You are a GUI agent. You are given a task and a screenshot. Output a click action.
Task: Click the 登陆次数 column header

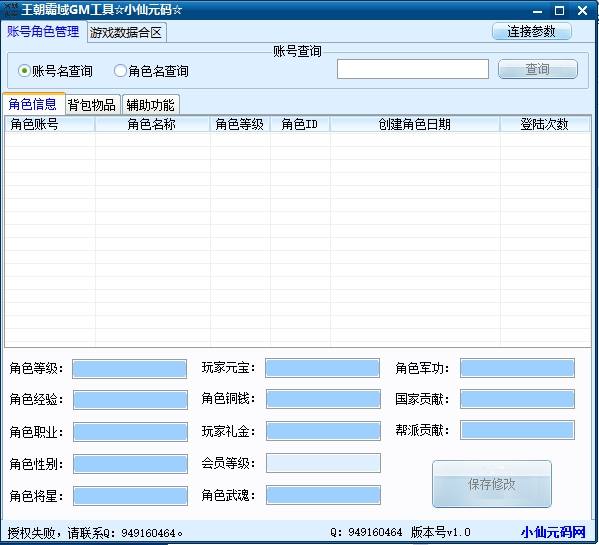pyautogui.click(x=545, y=125)
